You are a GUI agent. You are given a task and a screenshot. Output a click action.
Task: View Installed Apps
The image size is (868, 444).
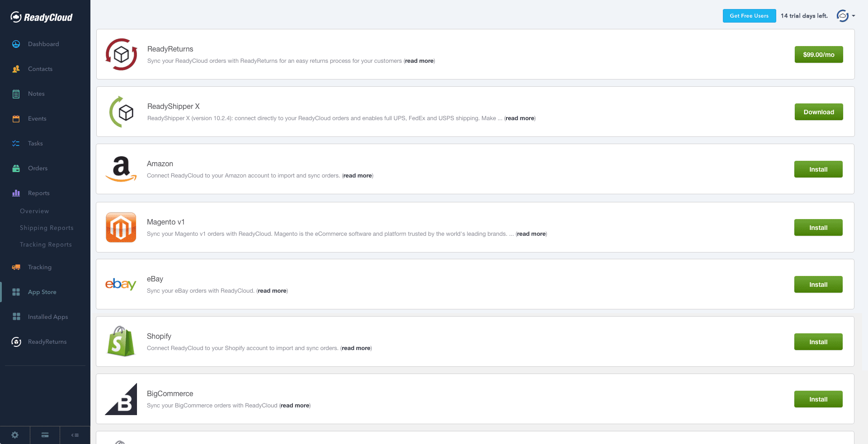point(48,317)
